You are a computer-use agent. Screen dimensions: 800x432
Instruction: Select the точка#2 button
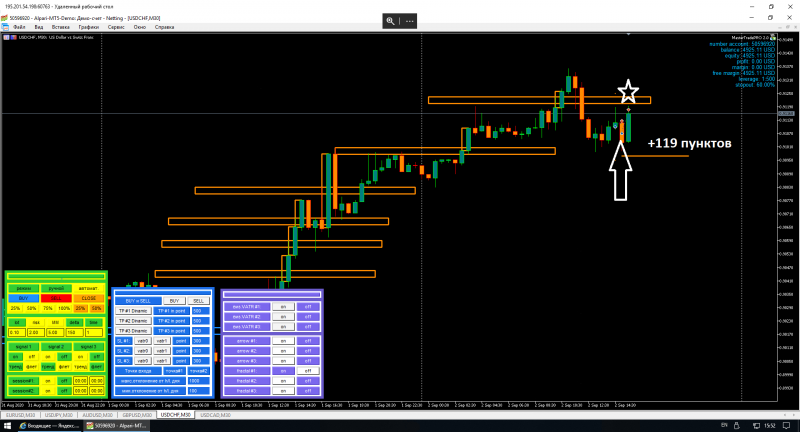coord(198,371)
